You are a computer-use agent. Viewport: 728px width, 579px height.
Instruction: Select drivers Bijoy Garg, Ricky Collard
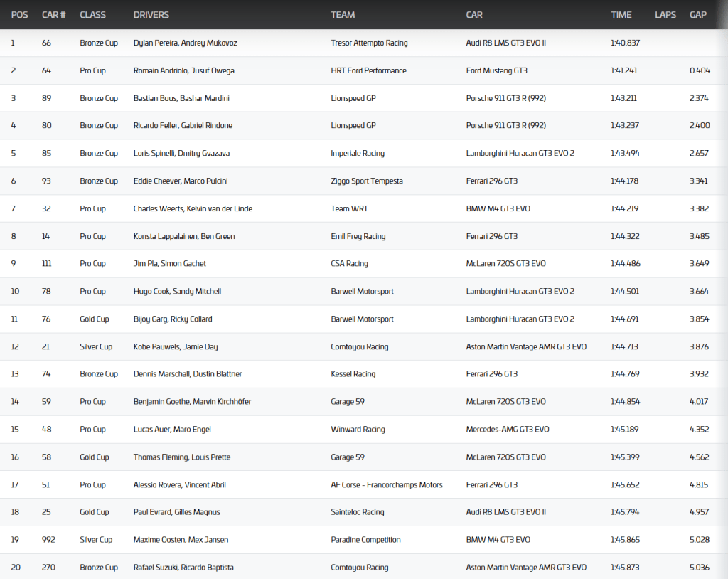tap(173, 319)
